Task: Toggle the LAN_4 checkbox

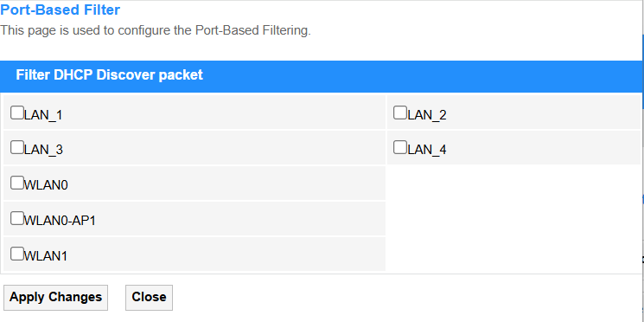Action: point(400,147)
